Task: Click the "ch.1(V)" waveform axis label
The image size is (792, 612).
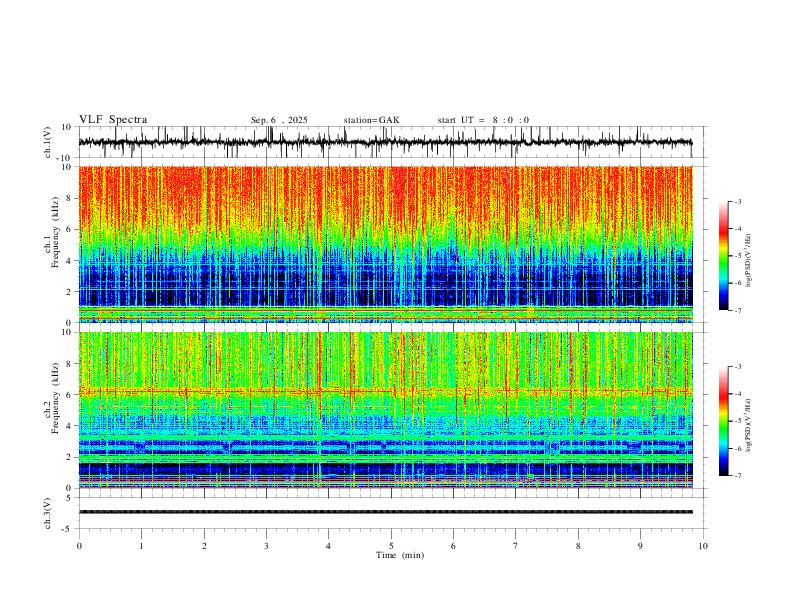Action: coord(47,142)
